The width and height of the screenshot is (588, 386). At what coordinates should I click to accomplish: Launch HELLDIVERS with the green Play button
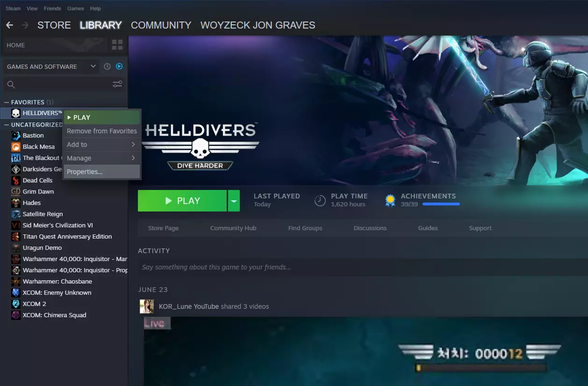coord(182,201)
